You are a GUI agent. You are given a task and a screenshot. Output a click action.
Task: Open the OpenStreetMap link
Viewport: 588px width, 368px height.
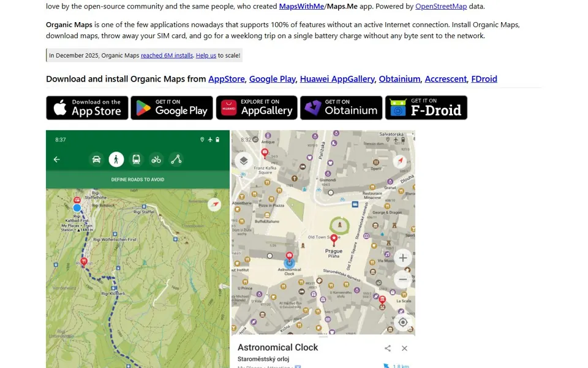coord(440,6)
